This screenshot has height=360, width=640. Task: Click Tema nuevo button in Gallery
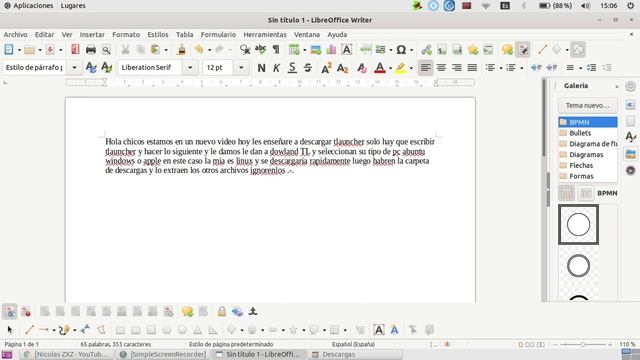pyautogui.click(x=587, y=105)
